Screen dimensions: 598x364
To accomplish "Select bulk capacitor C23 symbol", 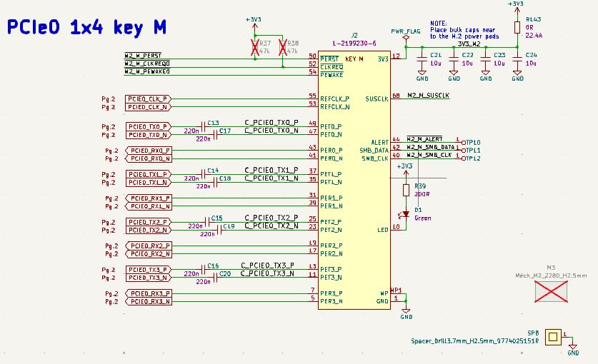I will click(x=485, y=59).
